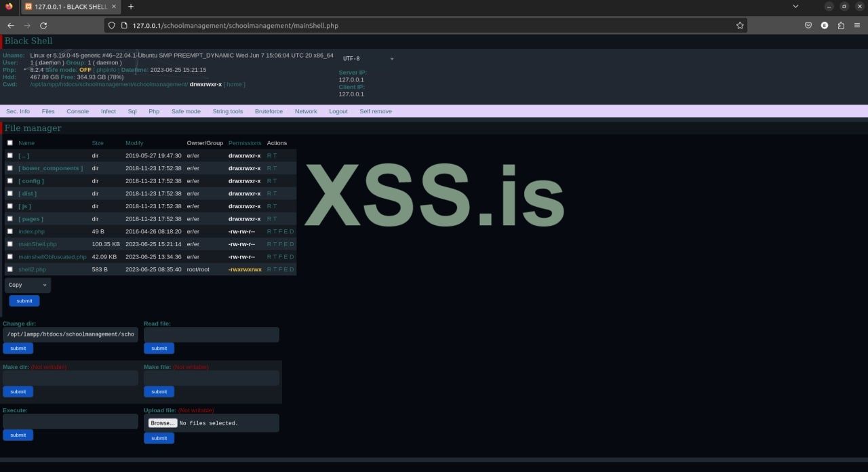The height and width of the screenshot is (472, 868).
Task: Click submit under Upload file
Action: [159, 438]
